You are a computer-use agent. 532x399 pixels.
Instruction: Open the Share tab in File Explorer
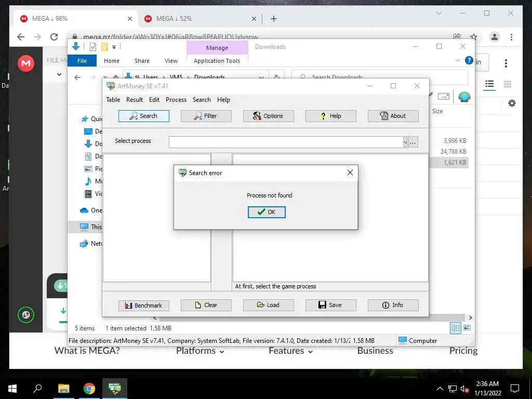click(x=142, y=61)
